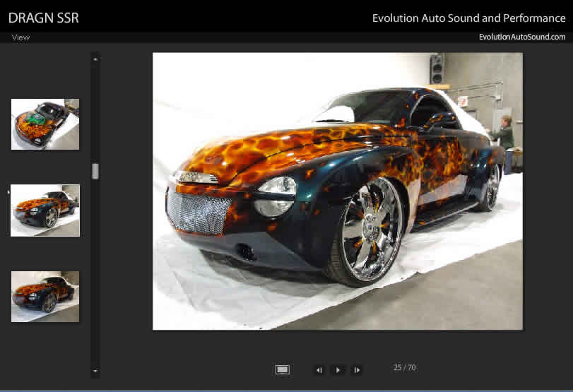The image size is (573, 392).
Task: Select the top thumbnail with green engine
Action: click(45, 124)
